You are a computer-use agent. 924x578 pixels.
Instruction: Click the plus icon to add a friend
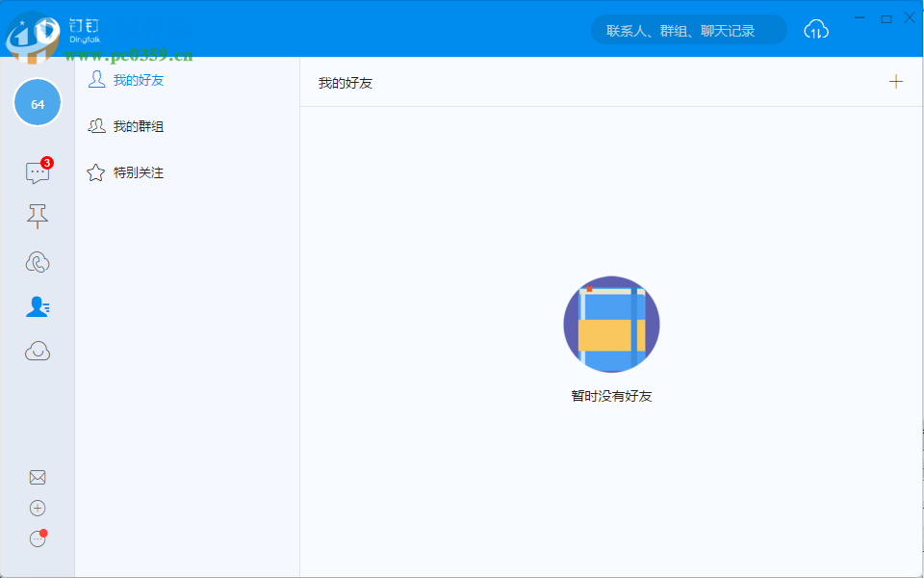896,82
